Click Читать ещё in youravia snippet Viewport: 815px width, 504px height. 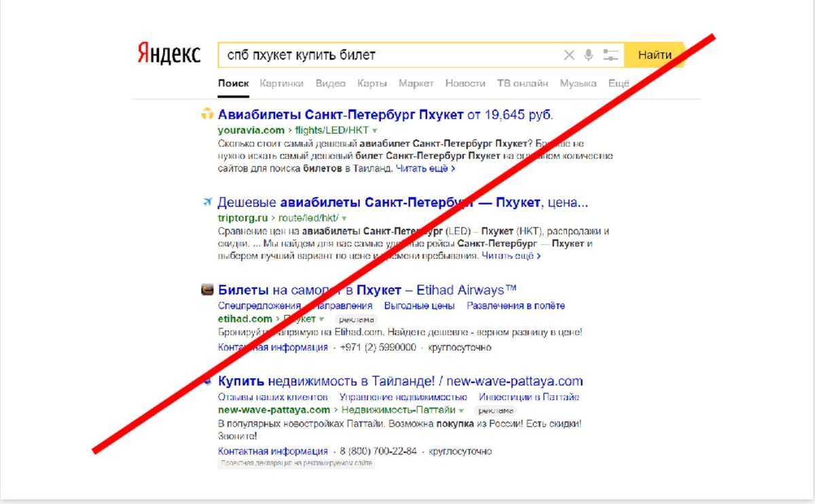tap(425, 168)
